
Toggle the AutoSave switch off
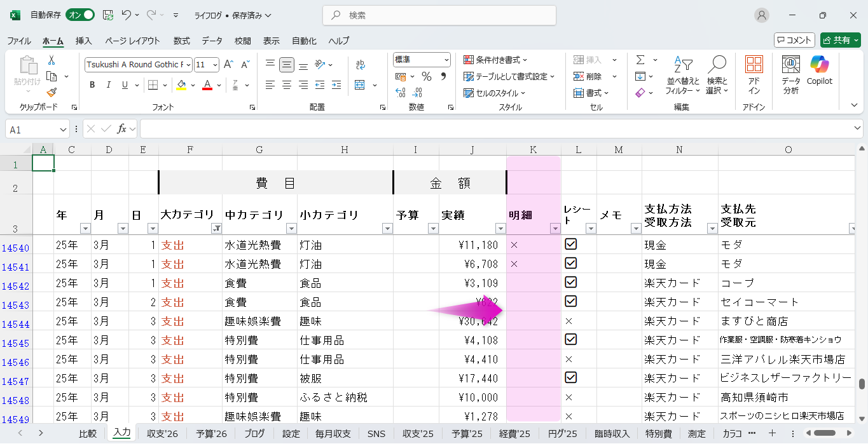(80, 15)
